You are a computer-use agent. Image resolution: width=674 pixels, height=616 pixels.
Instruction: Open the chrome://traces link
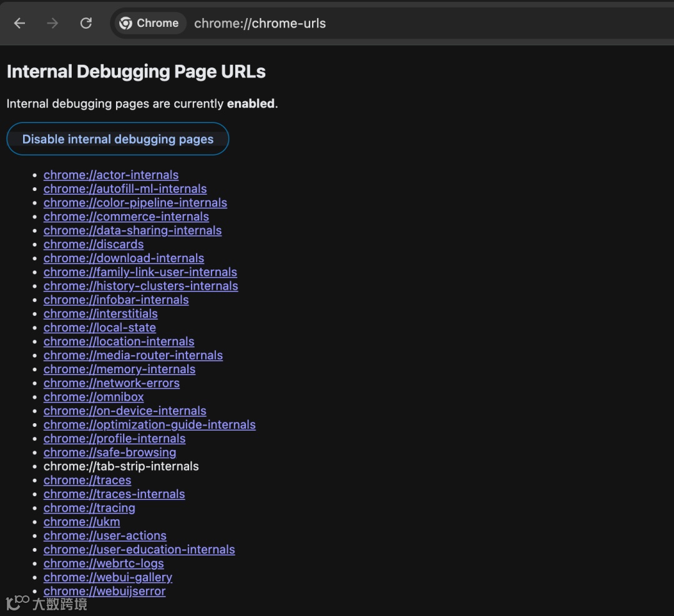[87, 480]
